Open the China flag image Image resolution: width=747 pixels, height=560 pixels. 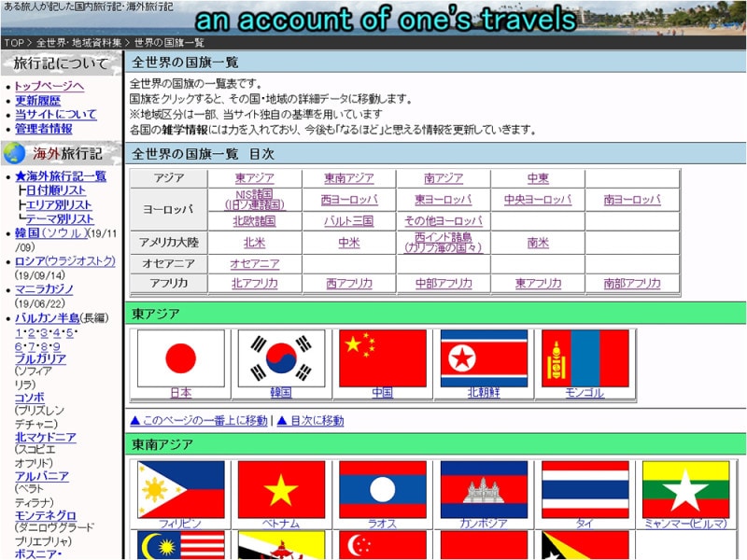[x=382, y=358]
